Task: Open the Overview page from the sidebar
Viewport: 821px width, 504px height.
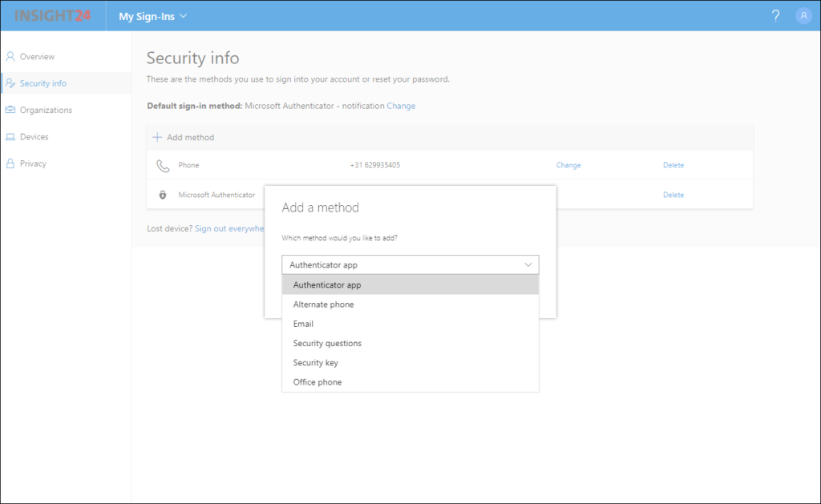Action: pos(10,56)
